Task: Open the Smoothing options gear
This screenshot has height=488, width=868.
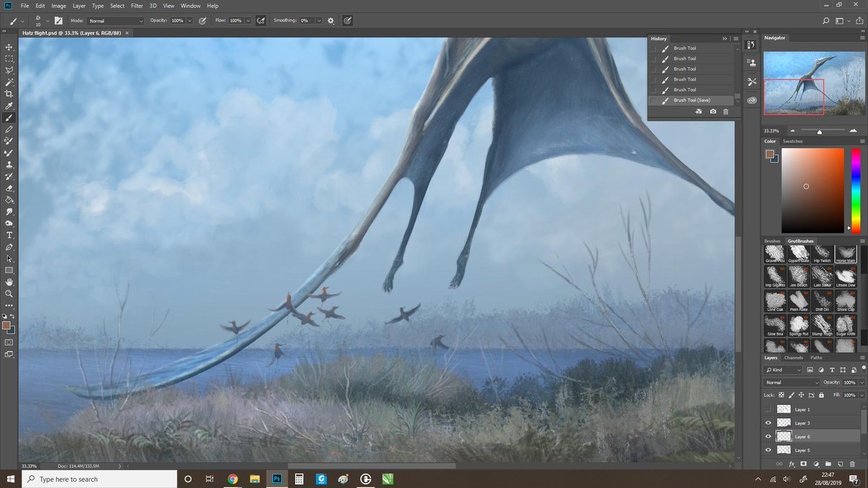Action: [331, 21]
